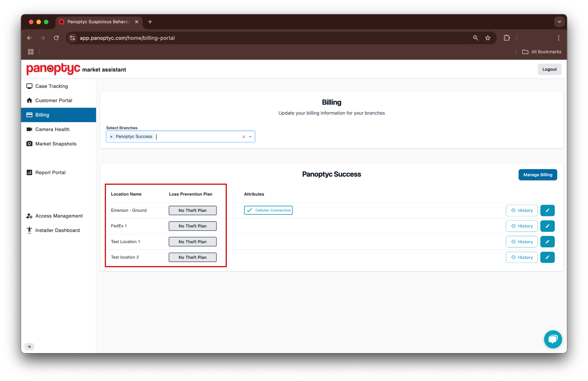The width and height of the screenshot is (588, 381).
Task: Open the Installer Dashboard
Action: click(57, 230)
